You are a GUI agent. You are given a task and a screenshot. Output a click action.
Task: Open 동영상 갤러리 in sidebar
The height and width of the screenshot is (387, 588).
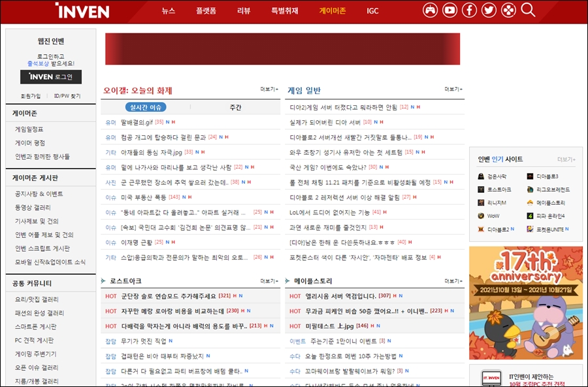(33, 207)
